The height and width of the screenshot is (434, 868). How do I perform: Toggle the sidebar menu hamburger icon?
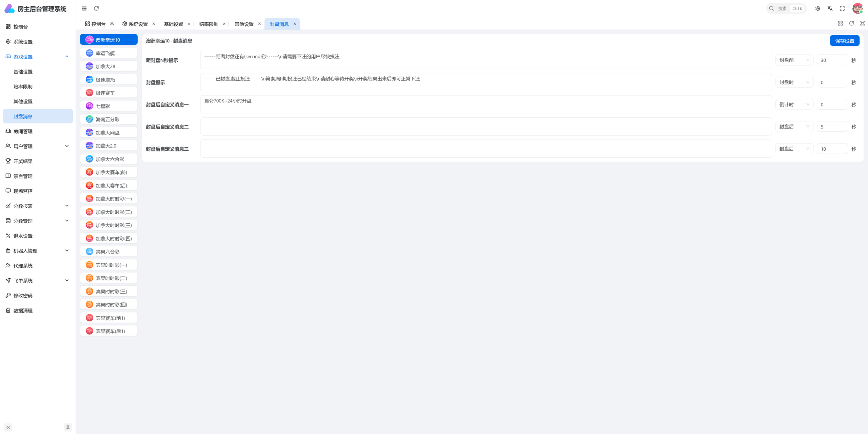84,8
